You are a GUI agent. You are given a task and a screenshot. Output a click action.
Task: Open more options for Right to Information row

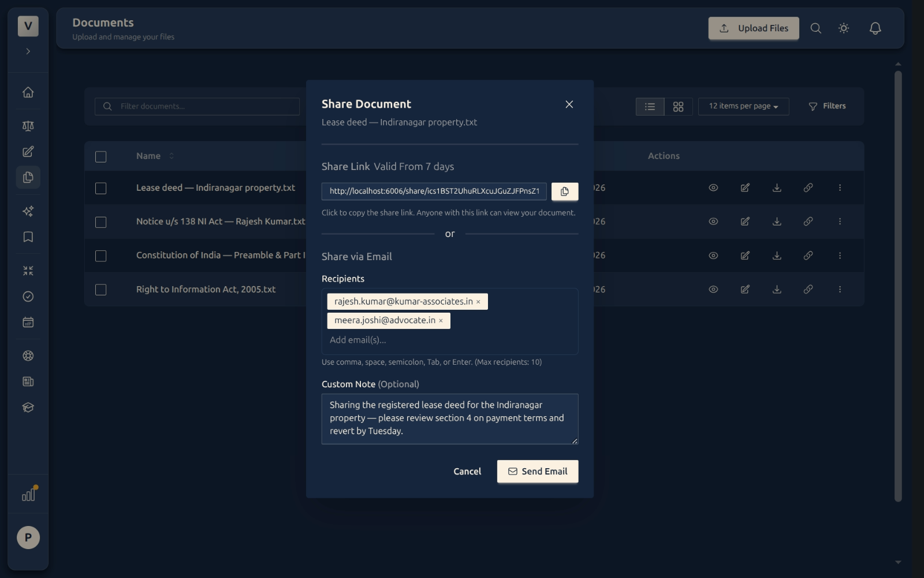coord(840,289)
